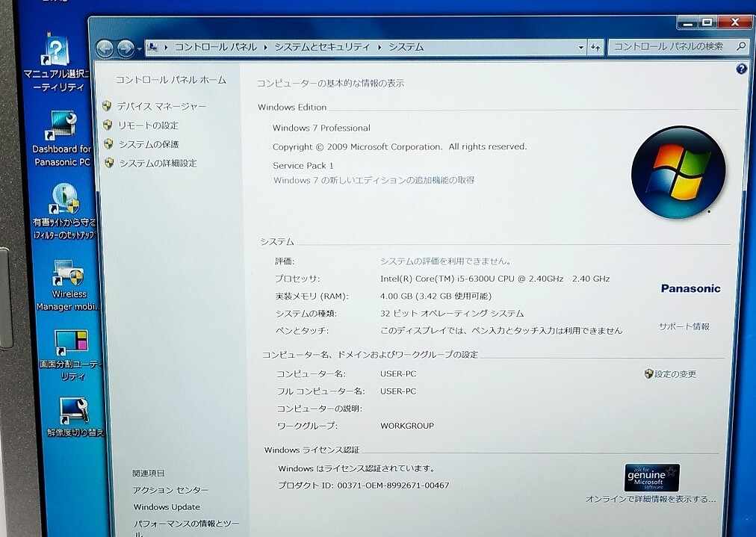Select コントロール パネル in the breadcrumb
The image size is (756, 537).
click(x=215, y=47)
